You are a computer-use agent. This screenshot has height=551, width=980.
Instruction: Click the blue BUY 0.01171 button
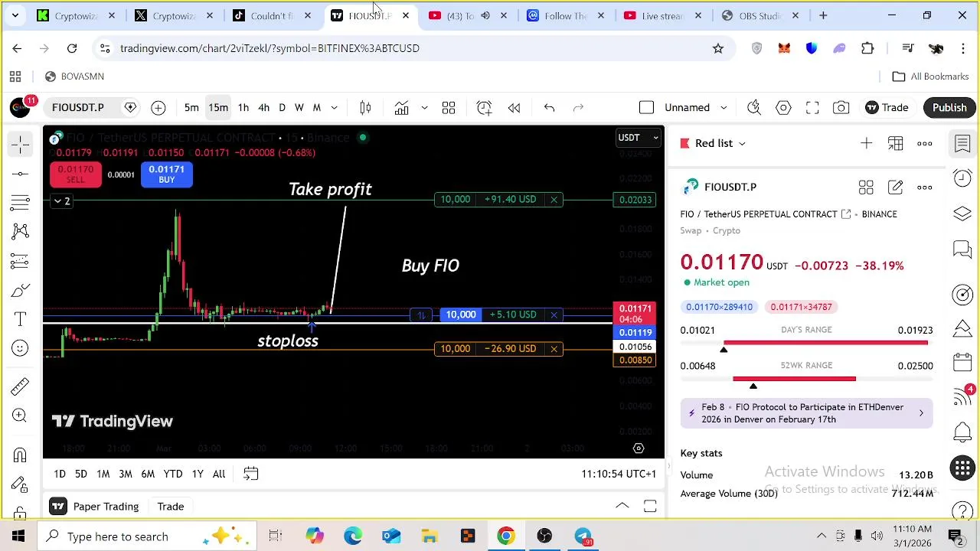[166, 174]
